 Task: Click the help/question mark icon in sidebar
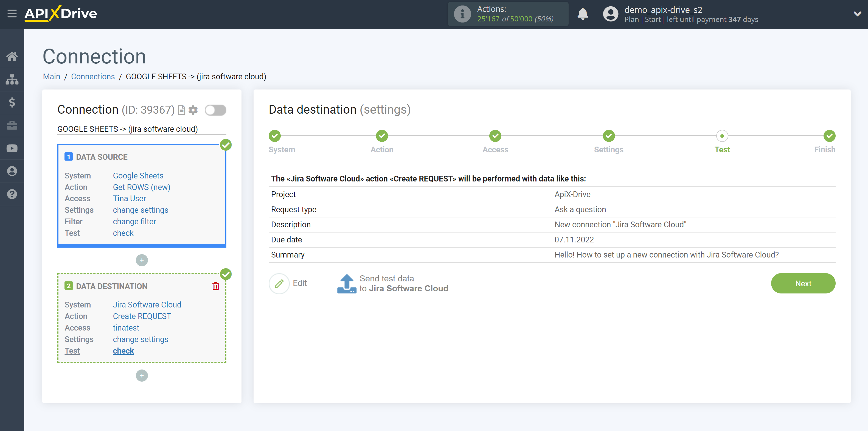point(12,195)
